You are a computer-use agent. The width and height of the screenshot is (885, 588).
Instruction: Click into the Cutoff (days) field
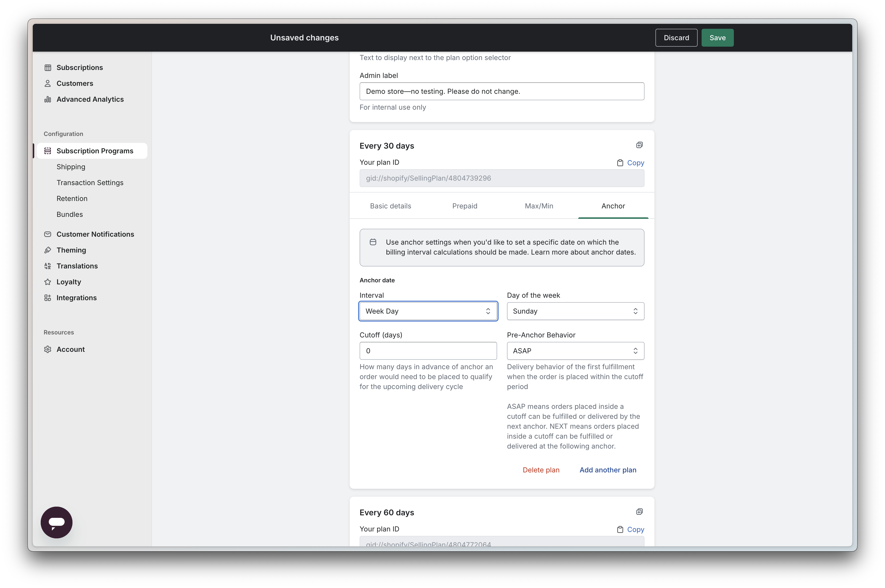tap(428, 351)
